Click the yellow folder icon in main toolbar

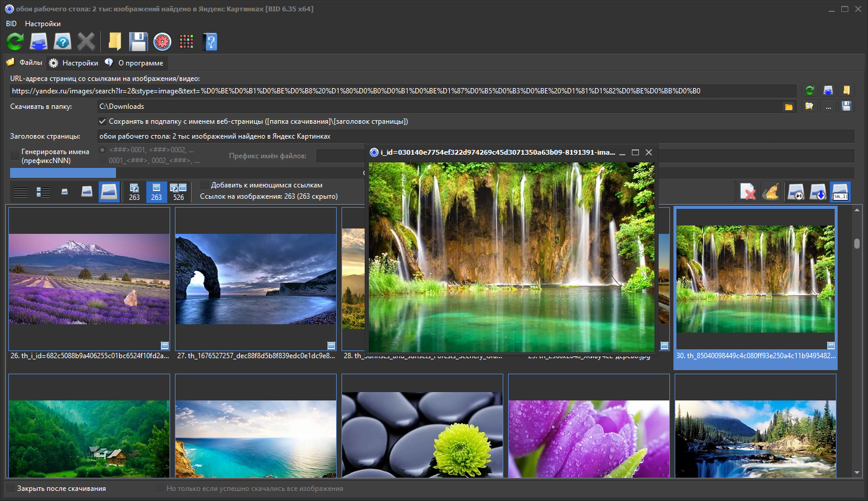[x=115, y=42]
